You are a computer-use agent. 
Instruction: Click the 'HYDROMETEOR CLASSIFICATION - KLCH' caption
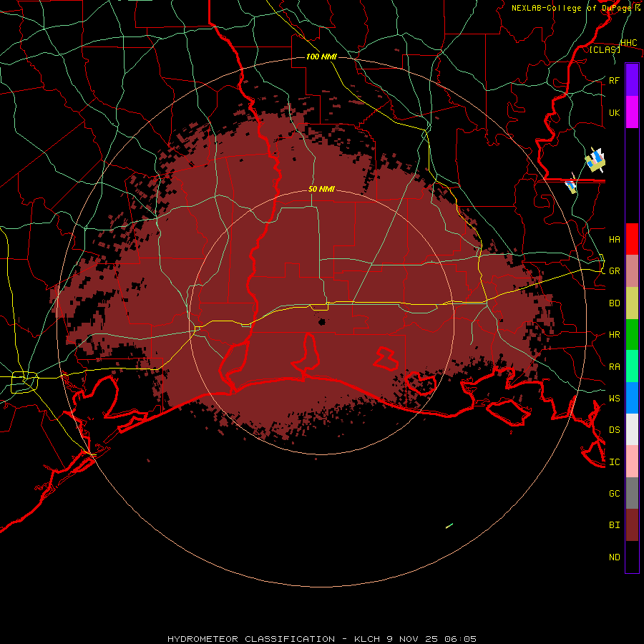pyautogui.click(x=275, y=639)
